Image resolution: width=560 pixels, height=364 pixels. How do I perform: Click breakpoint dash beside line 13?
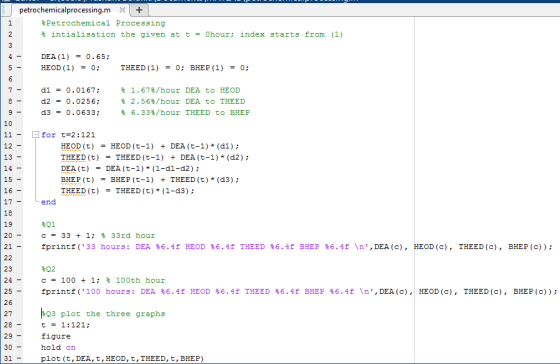19,157
